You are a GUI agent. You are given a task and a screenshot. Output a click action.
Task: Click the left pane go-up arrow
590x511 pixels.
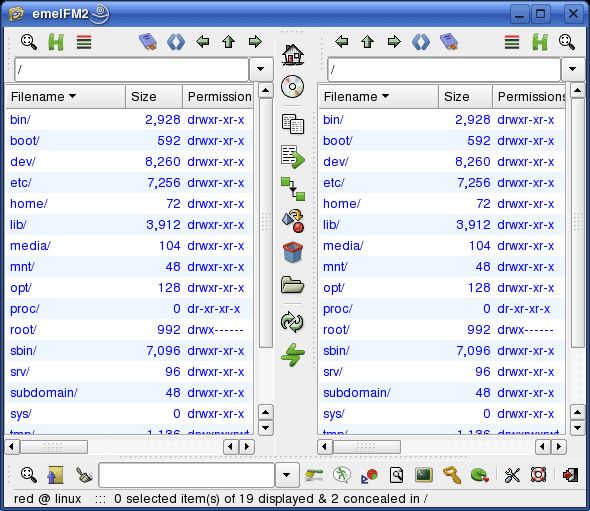228,41
